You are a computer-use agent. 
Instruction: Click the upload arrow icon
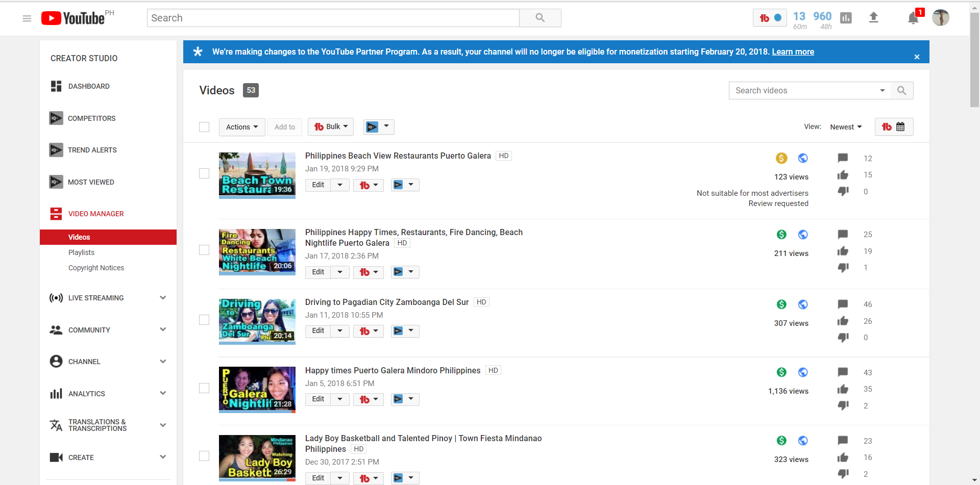tap(873, 18)
